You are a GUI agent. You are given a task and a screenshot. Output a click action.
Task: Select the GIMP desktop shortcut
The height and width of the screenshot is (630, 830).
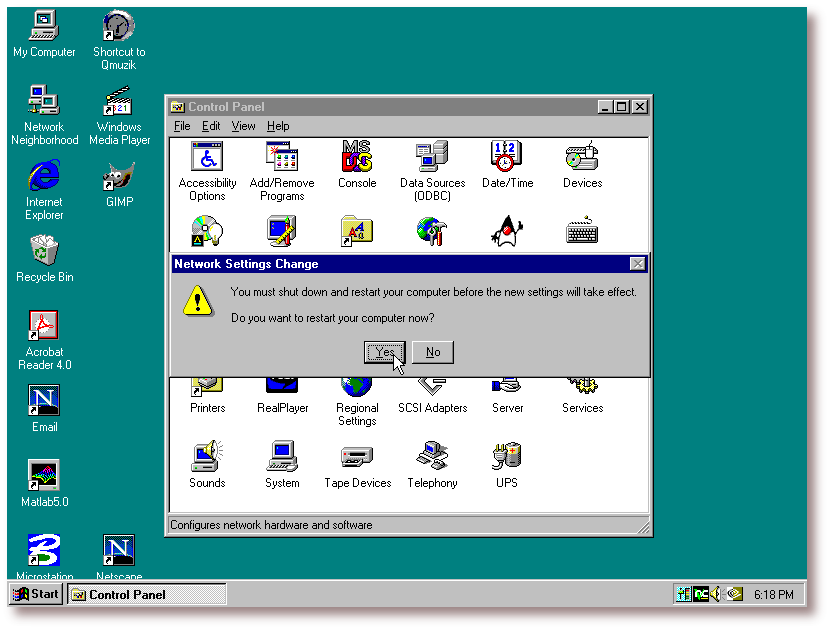[119, 178]
